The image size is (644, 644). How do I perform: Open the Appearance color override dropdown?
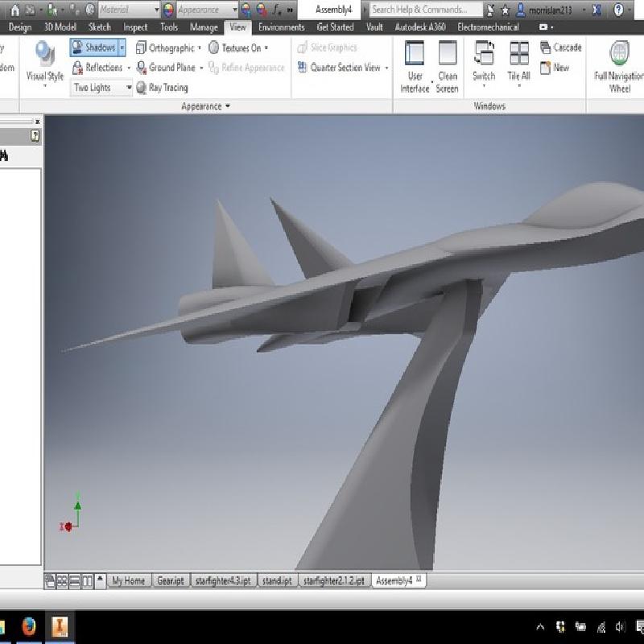234,10
